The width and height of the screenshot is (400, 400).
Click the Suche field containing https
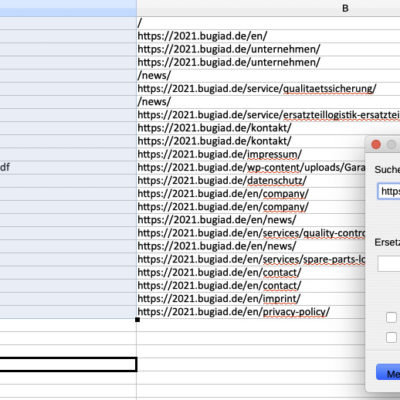click(389, 191)
